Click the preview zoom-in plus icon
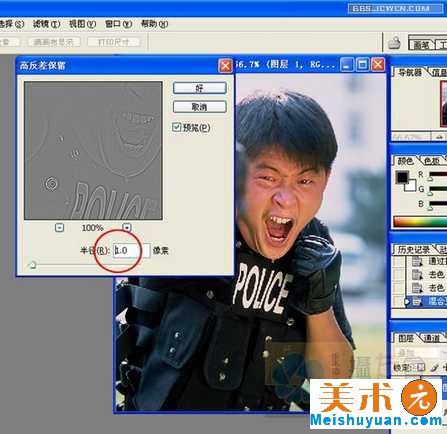 (x=127, y=228)
